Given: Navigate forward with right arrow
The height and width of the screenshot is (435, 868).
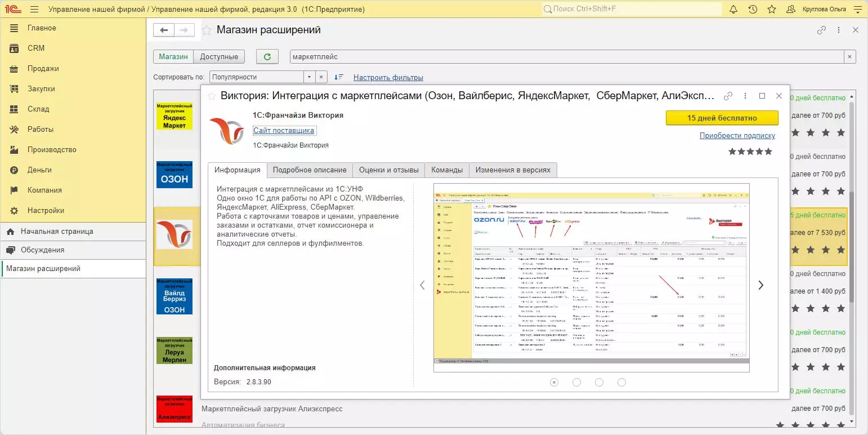Looking at the screenshot, I should coord(185,30).
